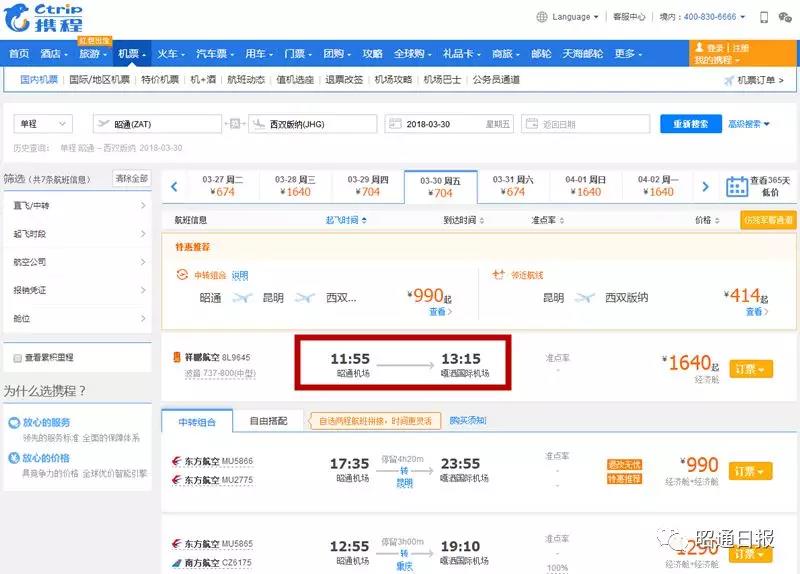Open the mobile phone app icon
The height and width of the screenshot is (574, 800).
[x=764, y=17]
